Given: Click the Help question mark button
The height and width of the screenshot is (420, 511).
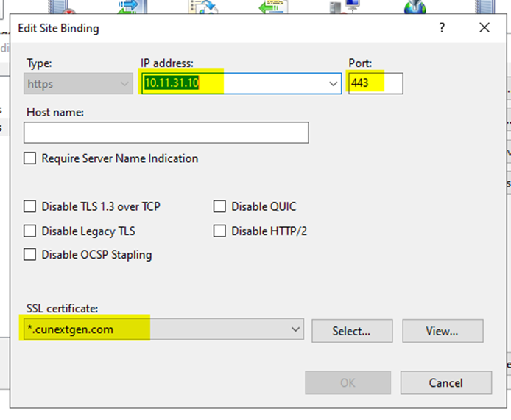Looking at the screenshot, I should click(x=442, y=28).
